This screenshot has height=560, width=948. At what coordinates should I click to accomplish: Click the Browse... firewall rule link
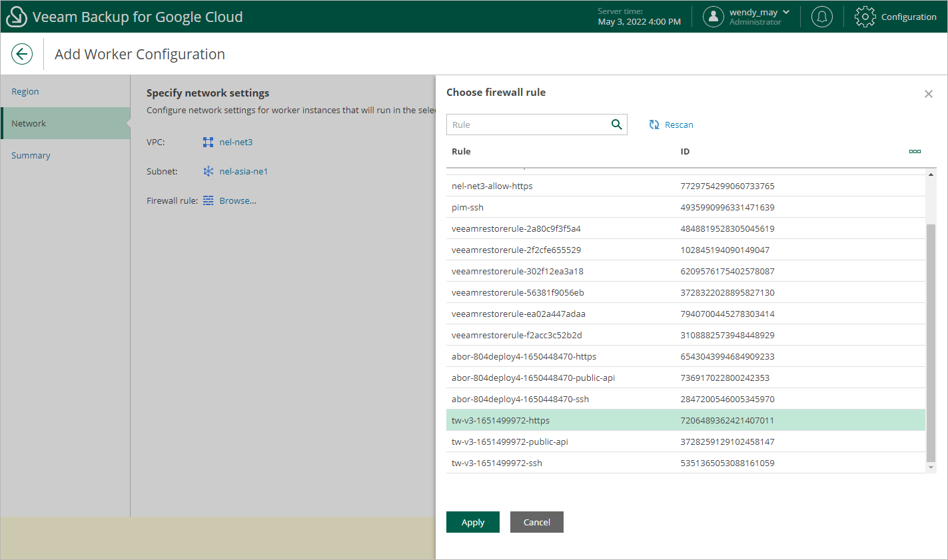click(x=238, y=200)
